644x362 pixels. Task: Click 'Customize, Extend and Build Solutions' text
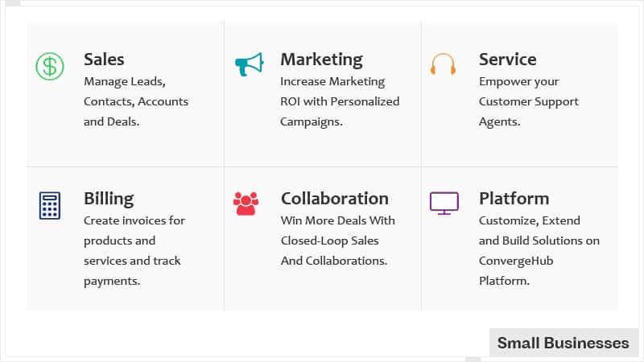539,230
